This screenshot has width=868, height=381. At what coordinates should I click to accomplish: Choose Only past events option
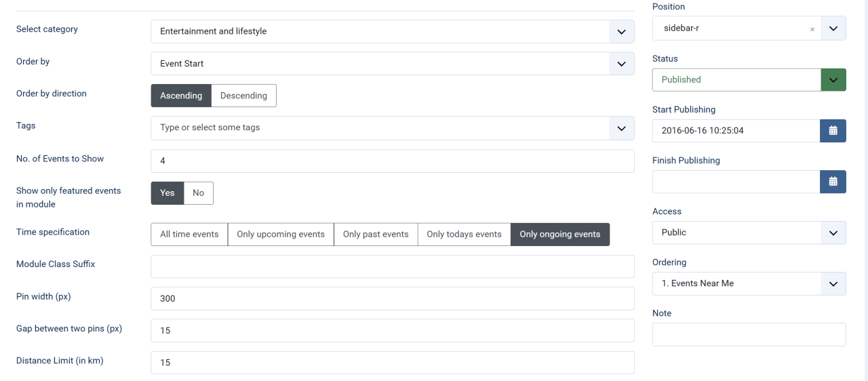(x=376, y=235)
